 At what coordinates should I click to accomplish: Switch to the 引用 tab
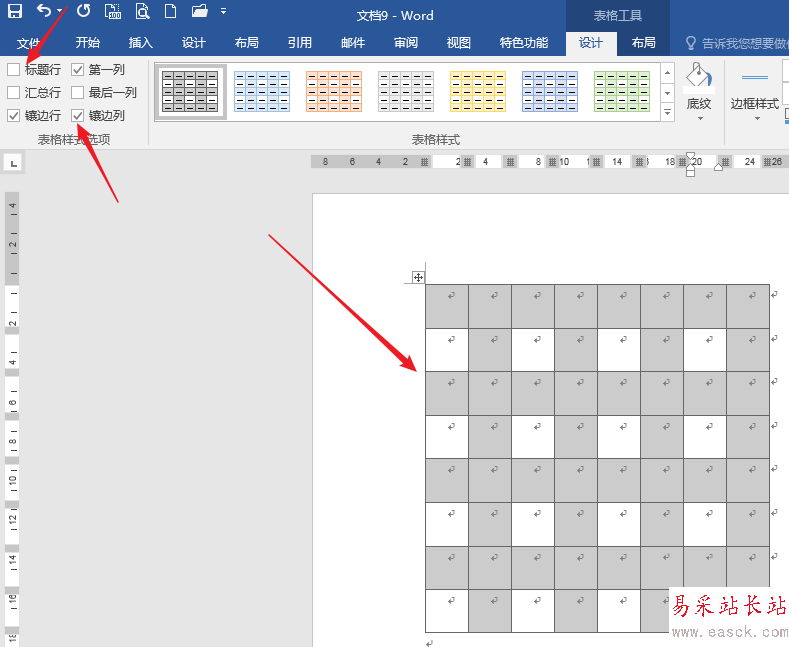pyautogui.click(x=300, y=43)
